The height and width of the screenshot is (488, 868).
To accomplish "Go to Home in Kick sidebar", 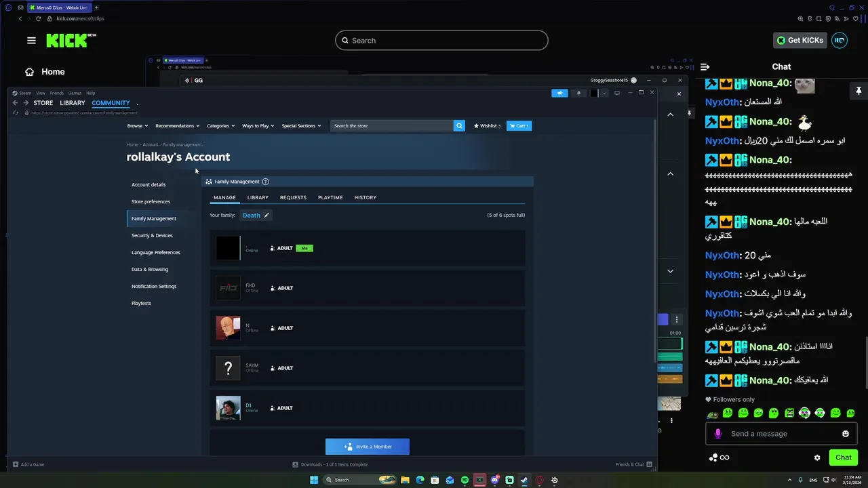I will [45, 72].
